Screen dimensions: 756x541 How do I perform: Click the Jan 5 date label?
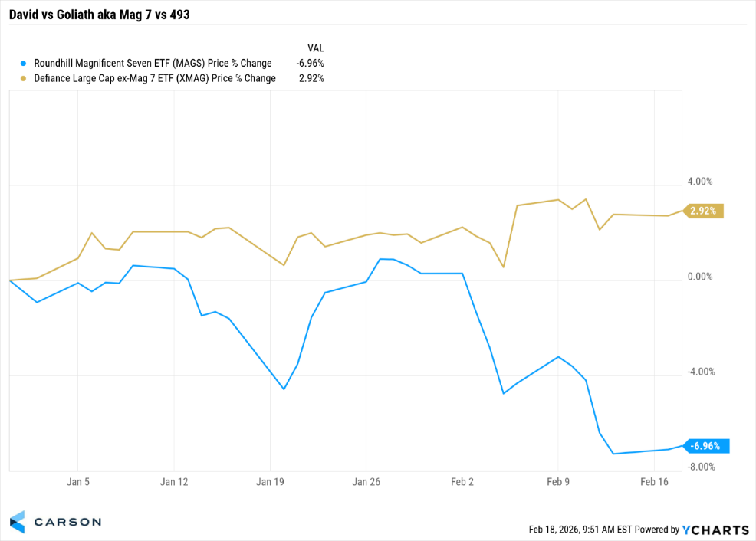pyautogui.click(x=78, y=482)
